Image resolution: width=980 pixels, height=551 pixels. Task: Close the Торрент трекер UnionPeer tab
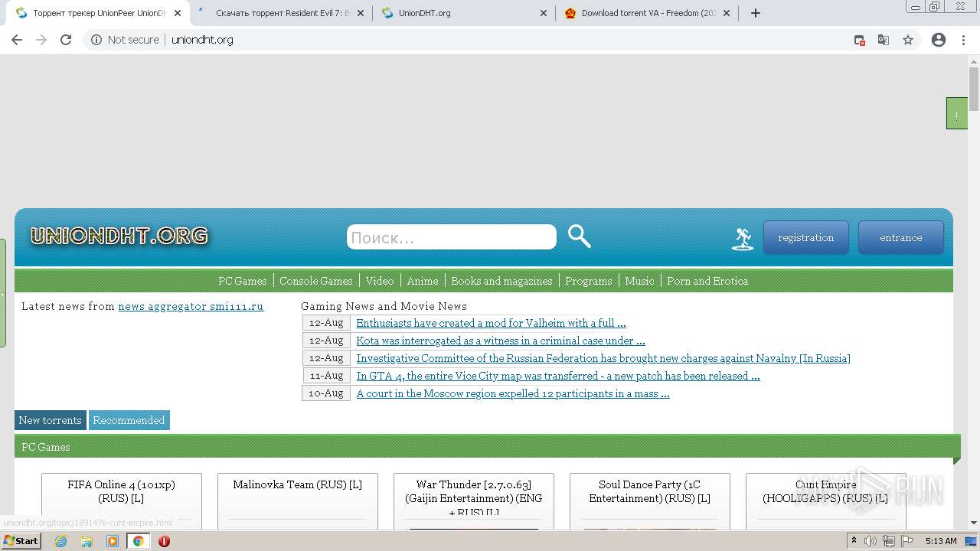tap(177, 13)
